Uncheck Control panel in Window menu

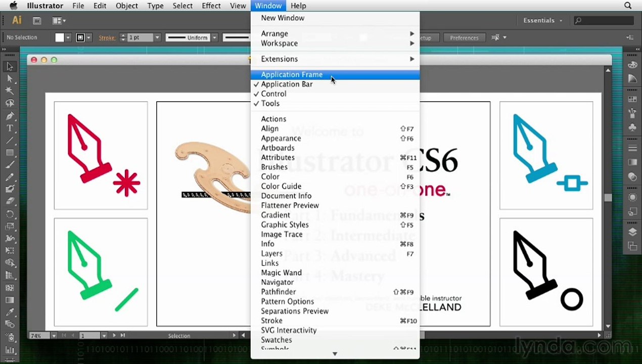(x=335, y=94)
